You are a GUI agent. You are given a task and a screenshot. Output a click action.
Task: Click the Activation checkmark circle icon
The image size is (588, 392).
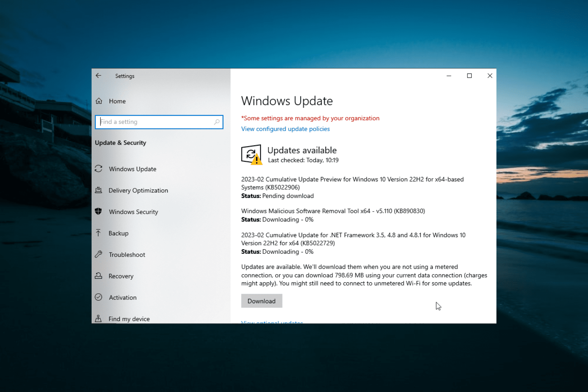(99, 297)
